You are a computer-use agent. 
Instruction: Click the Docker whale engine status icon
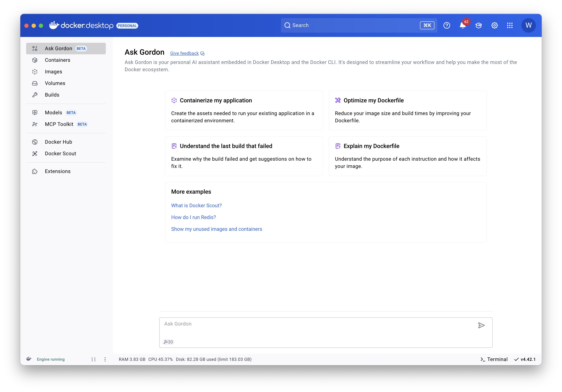pyautogui.click(x=29, y=359)
